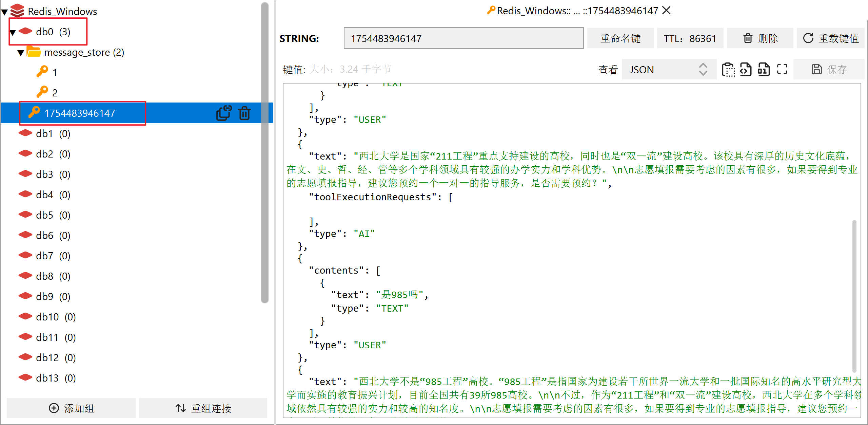Close the Redis_Windows key tab

(666, 11)
